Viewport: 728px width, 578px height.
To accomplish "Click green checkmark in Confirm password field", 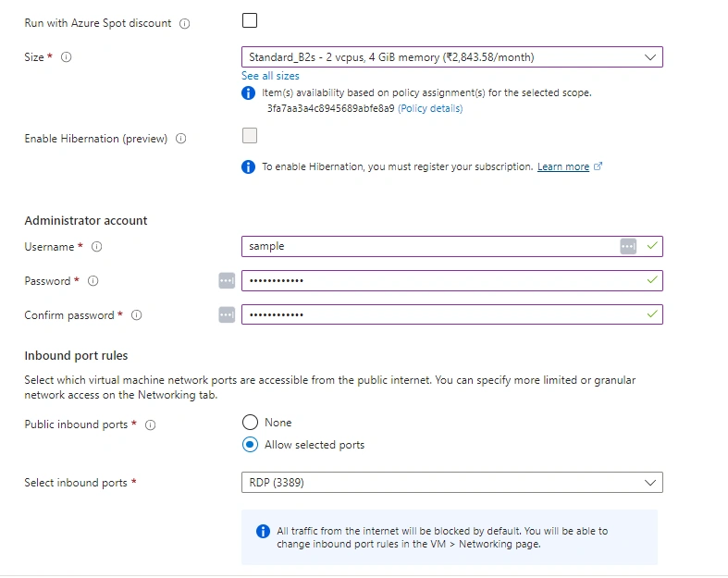I will [652, 314].
